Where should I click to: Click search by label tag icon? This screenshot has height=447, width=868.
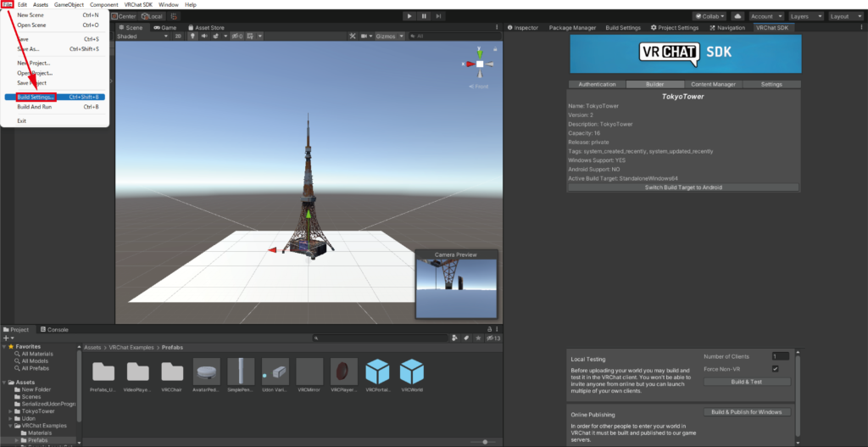click(x=466, y=338)
